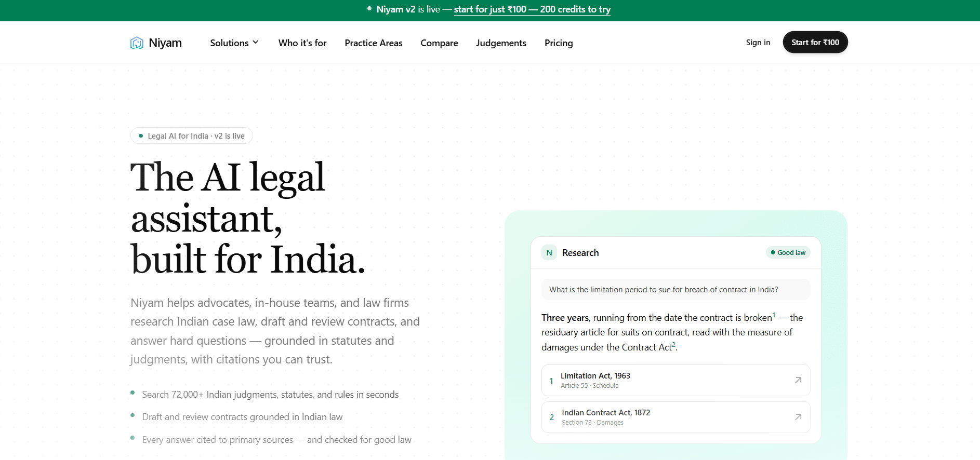Click 'Niyam v2 is live' banner text

click(408, 9)
